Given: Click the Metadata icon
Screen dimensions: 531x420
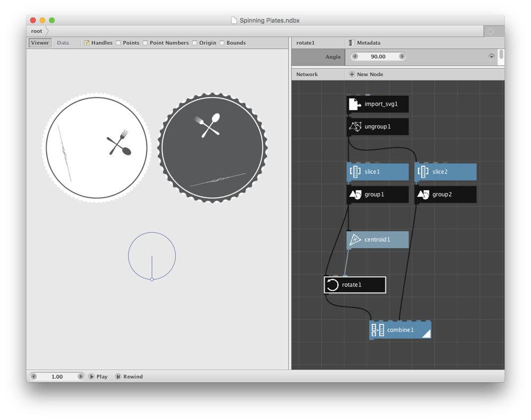Looking at the screenshot, I should [352, 42].
